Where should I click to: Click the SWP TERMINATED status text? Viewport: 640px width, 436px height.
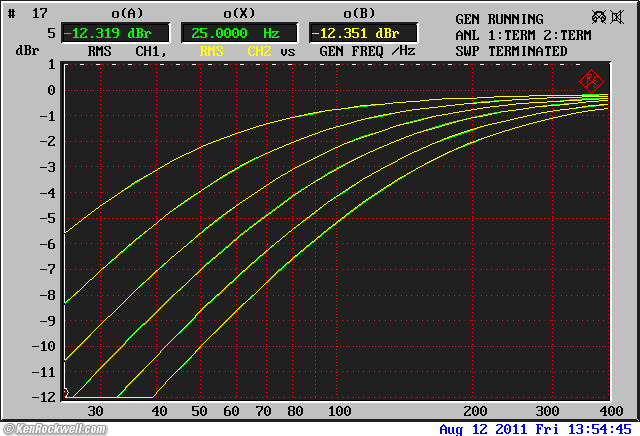click(x=510, y=50)
